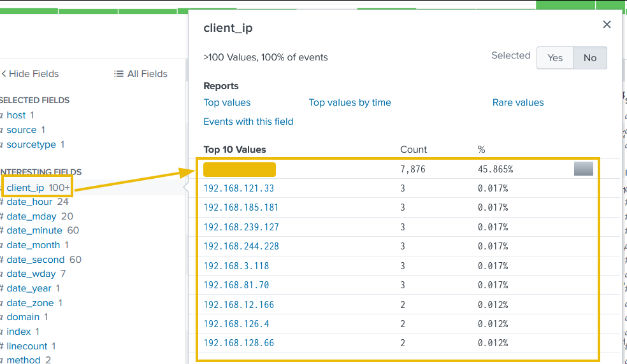Click Events with this field link
This screenshot has width=627, height=364.
(249, 122)
